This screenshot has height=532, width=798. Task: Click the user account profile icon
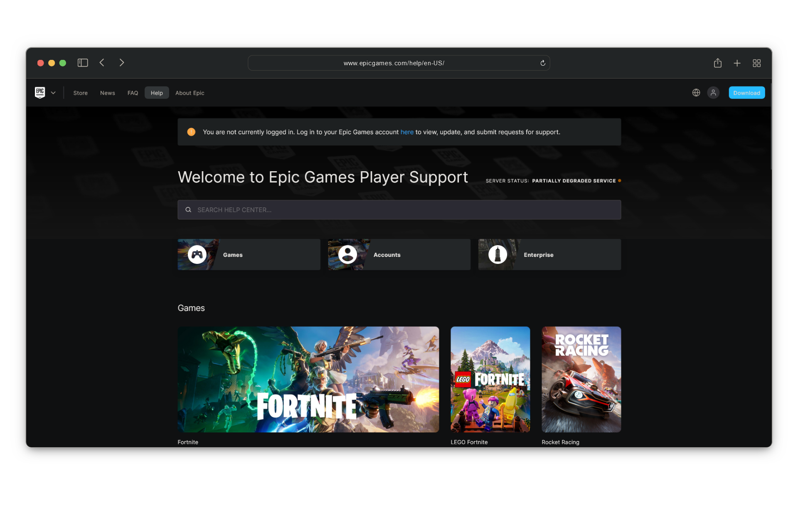pos(713,93)
